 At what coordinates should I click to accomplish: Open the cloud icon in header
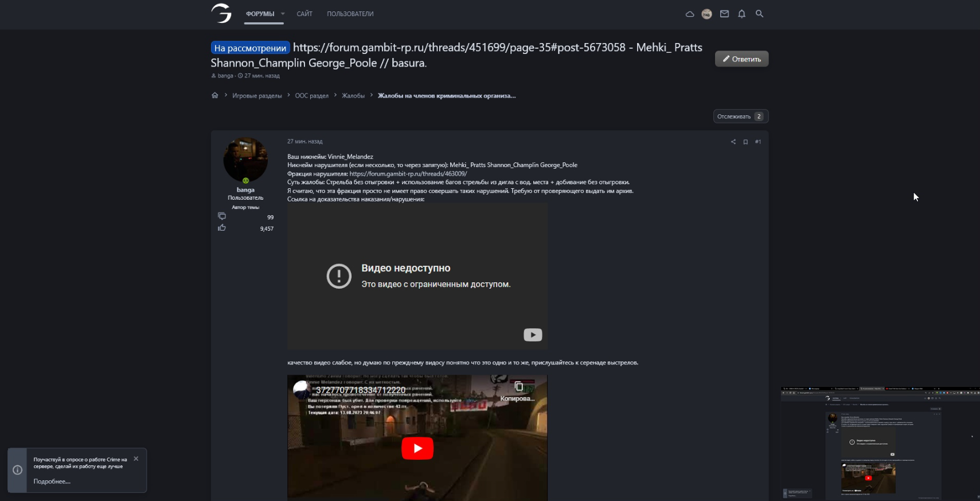(x=690, y=14)
